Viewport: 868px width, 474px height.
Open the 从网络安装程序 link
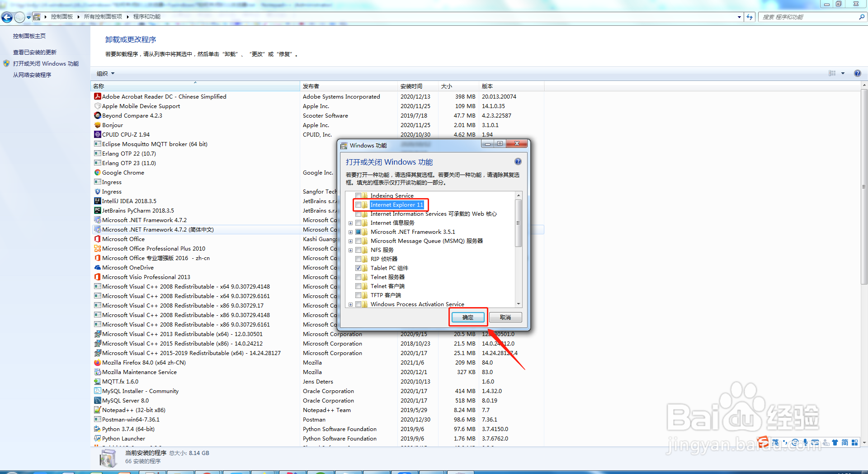[32, 75]
